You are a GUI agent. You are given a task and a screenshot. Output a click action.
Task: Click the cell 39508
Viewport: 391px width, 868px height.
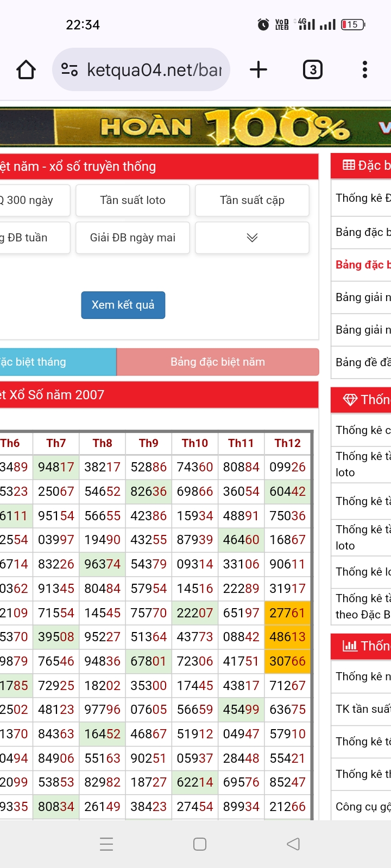[x=56, y=637]
